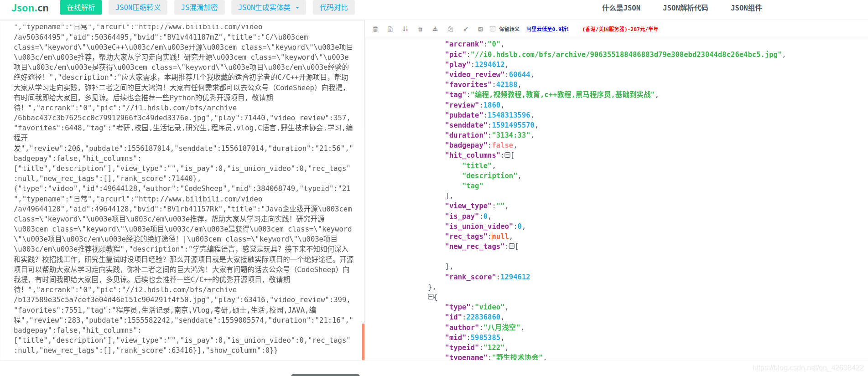
Task: Click the "duration" 3134:33 value
Action: tap(511, 135)
